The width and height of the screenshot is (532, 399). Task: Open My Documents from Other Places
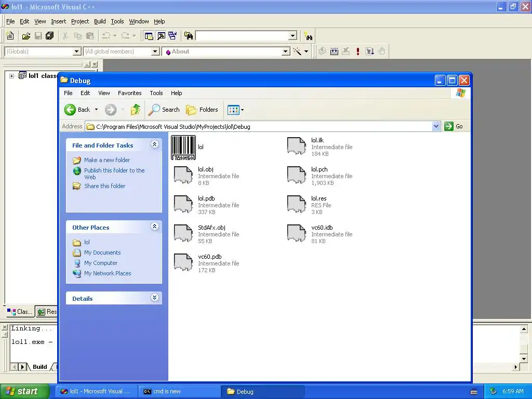102,252
